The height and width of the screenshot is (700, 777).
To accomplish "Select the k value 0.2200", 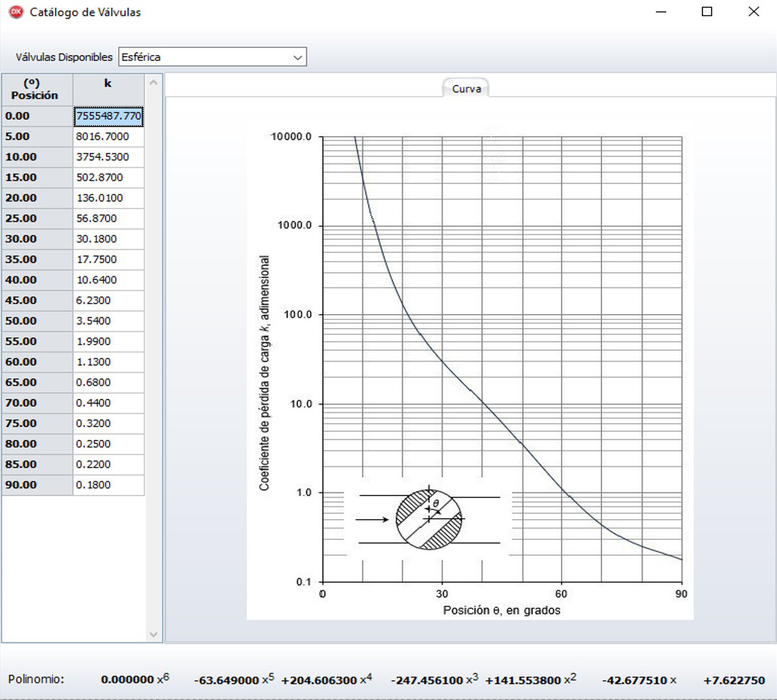I will [x=108, y=465].
